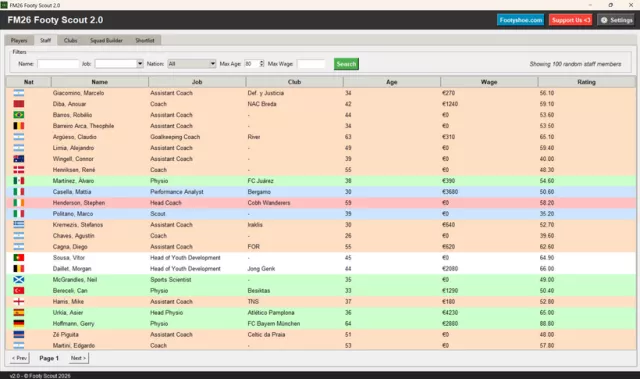This screenshot has width=640, height=379.
Task: Open the Clubs tab
Action: coord(70,40)
